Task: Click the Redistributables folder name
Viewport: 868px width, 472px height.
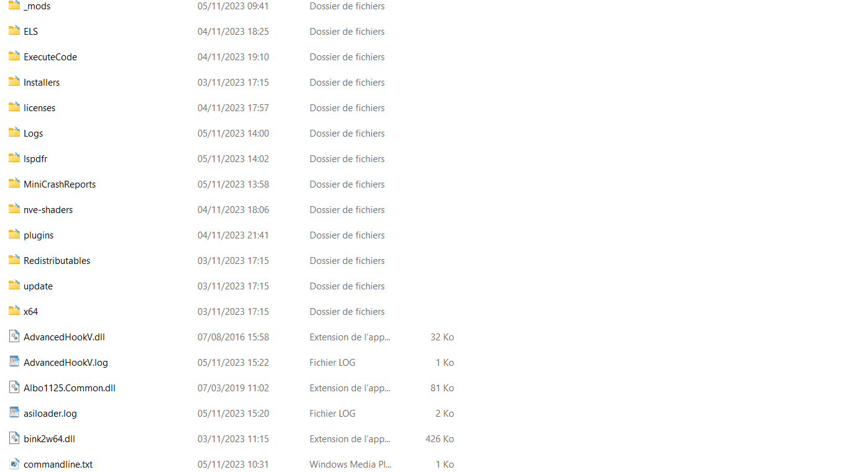Action: pyautogui.click(x=57, y=260)
